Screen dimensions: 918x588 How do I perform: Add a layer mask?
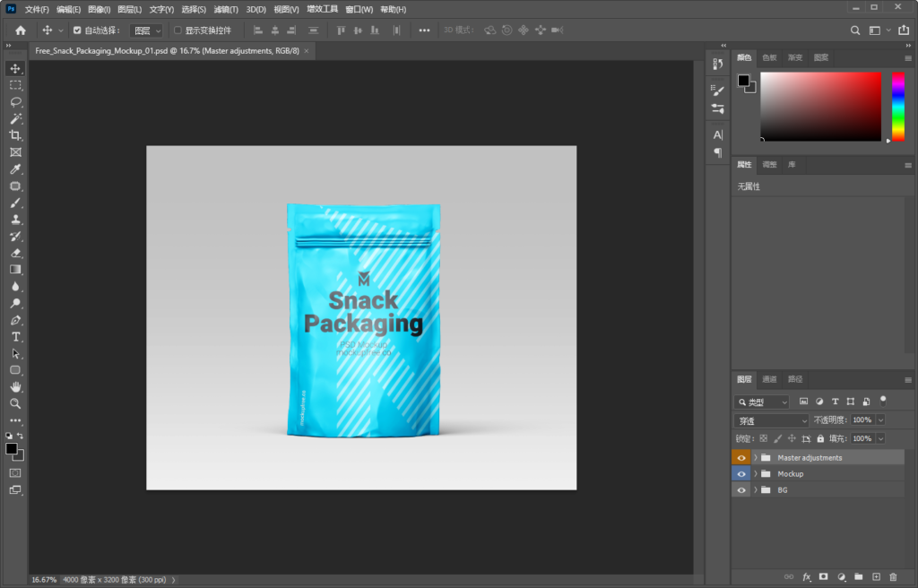pyautogui.click(x=823, y=577)
